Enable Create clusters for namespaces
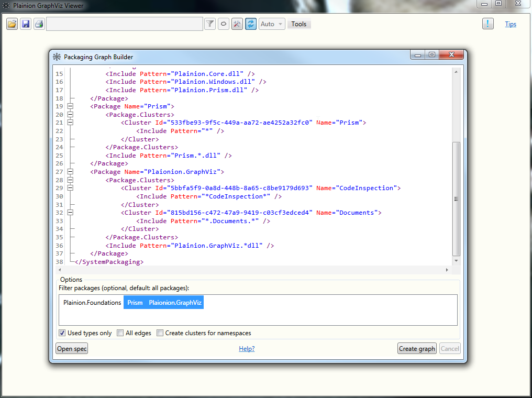The height and width of the screenshot is (398, 532). (x=160, y=333)
